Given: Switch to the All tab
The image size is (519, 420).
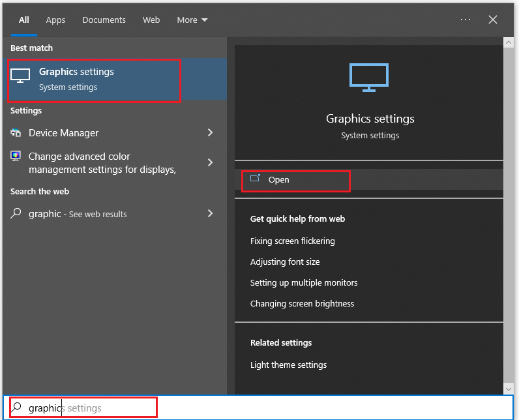Looking at the screenshot, I should click(x=24, y=20).
